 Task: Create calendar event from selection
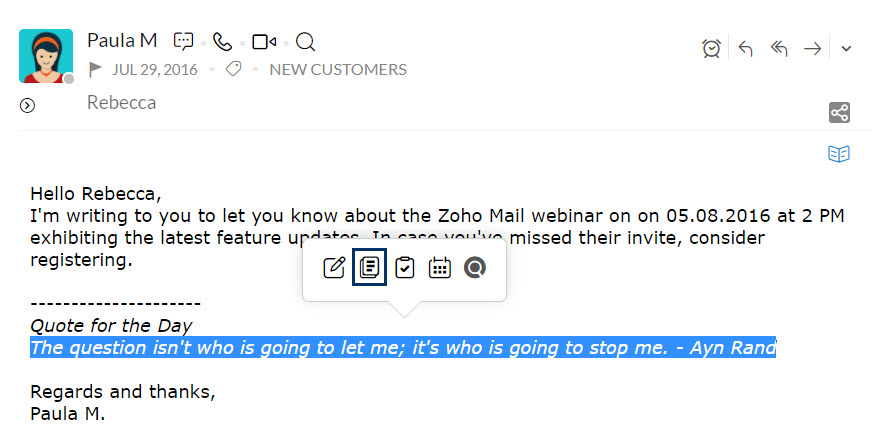(x=440, y=268)
